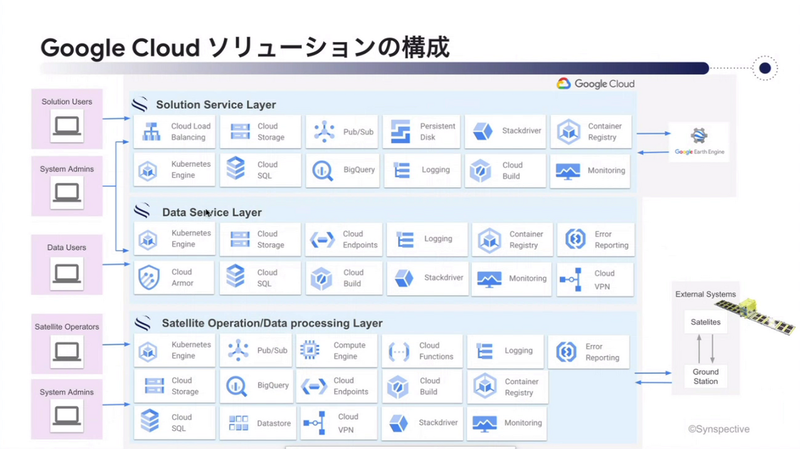Click Container Registry icon in Solution Service Layer
The width and height of the screenshot is (800, 449).
point(568,132)
